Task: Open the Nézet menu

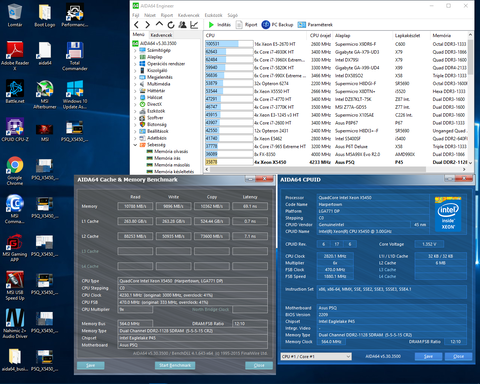Action: [x=150, y=15]
